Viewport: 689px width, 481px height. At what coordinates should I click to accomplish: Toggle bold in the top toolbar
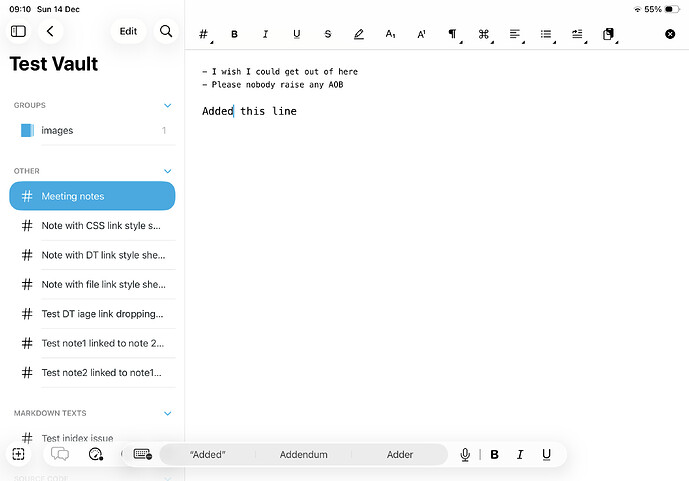click(x=235, y=34)
